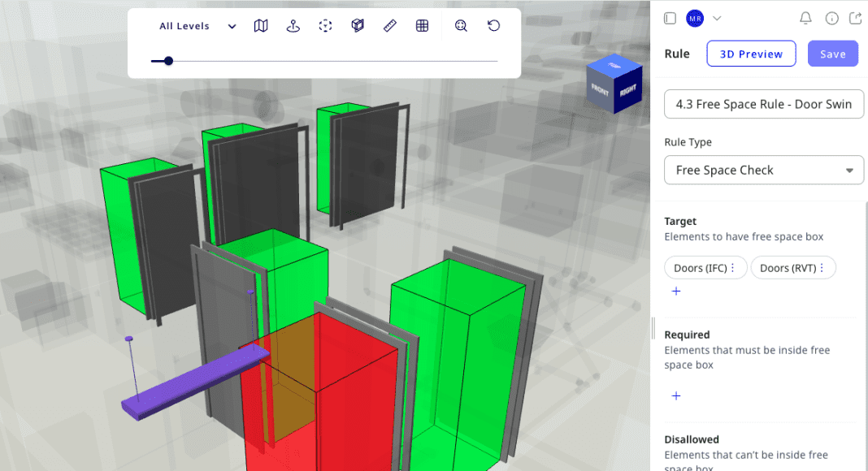Click the map view icon in toolbar
868x471 pixels.
point(261,26)
